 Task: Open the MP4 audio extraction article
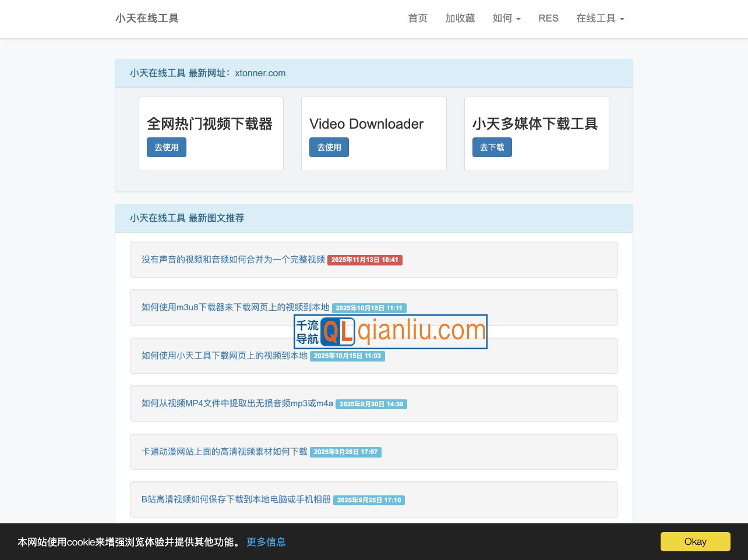(237, 403)
